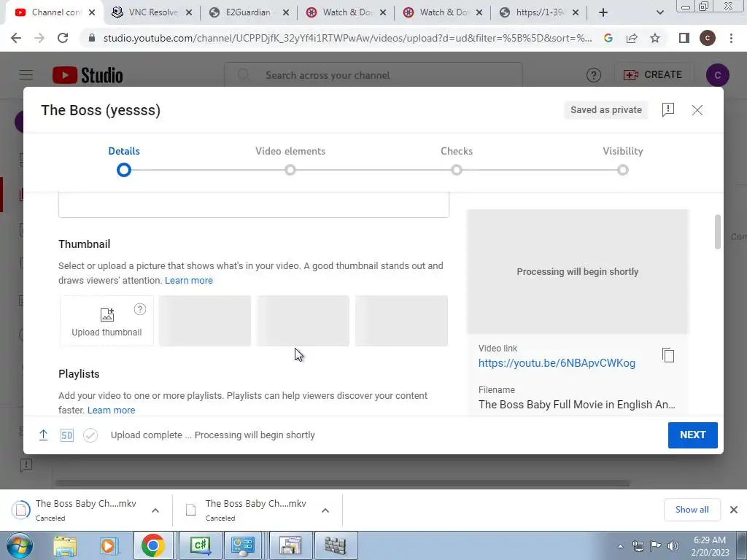Screen dimensions: 747x560
Task: Click Show all downloads
Action: click(x=692, y=510)
